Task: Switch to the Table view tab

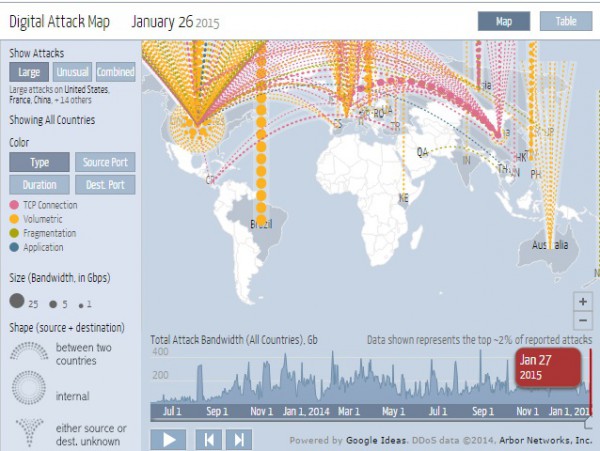Action: point(565,21)
